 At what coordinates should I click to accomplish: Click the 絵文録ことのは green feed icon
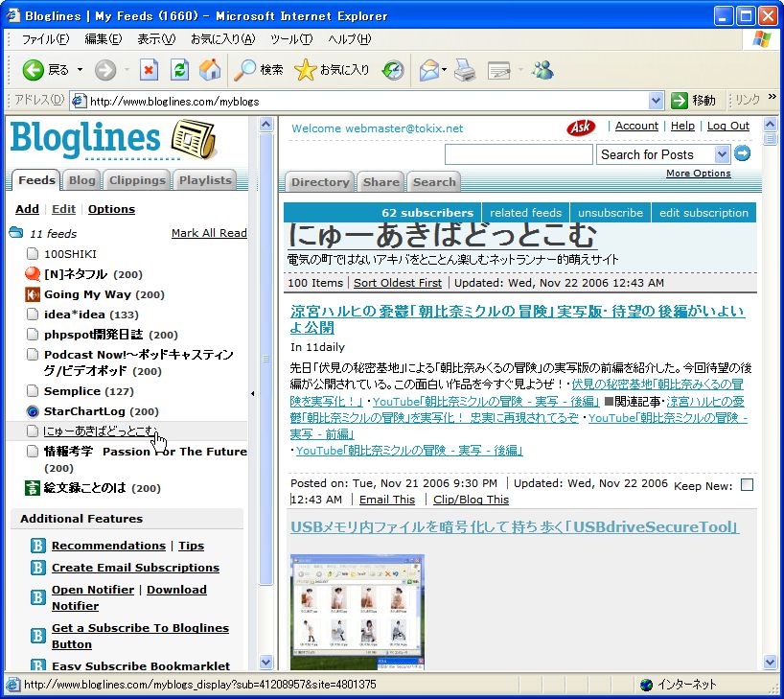click(x=32, y=487)
